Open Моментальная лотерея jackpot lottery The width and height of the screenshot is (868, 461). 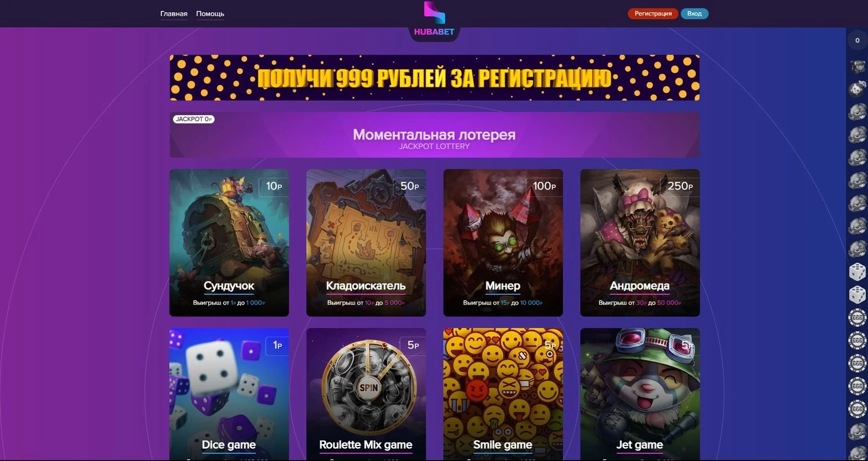click(435, 135)
